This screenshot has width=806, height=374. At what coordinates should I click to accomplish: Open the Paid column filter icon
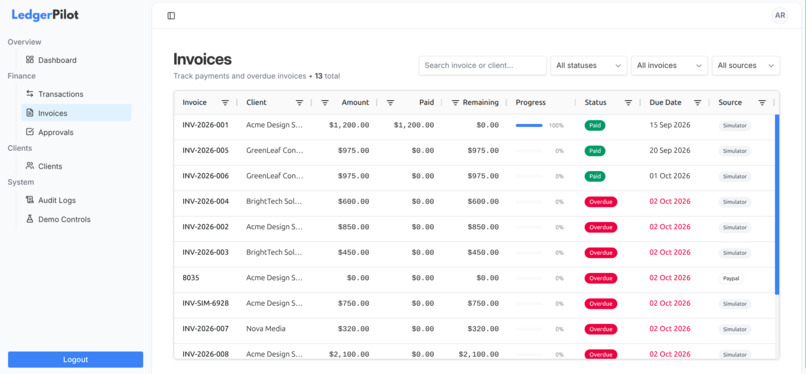click(x=390, y=103)
